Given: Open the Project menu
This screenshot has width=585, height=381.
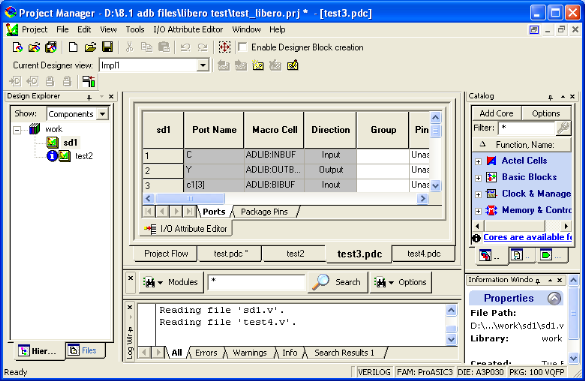Looking at the screenshot, I should coord(34,29).
